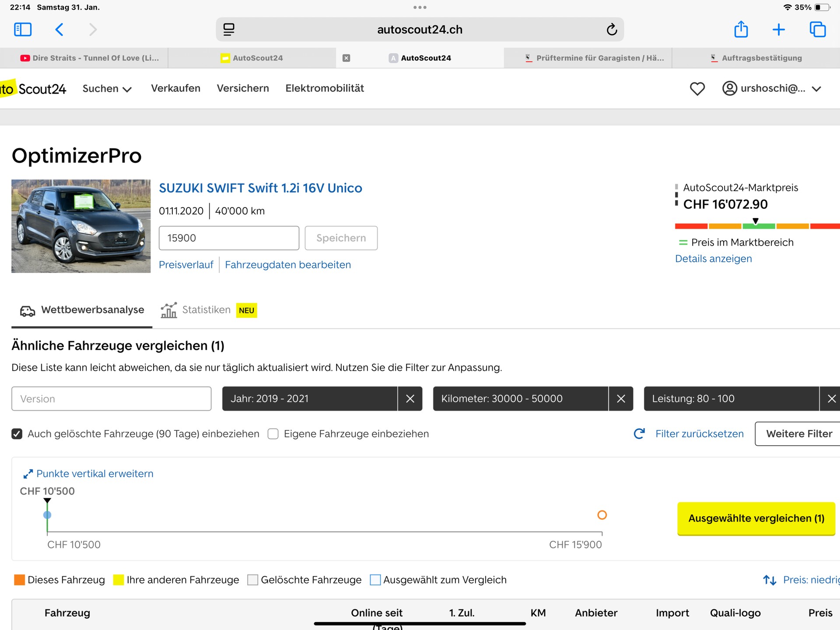The width and height of the screenshot is (840, 630).
Task: Enable 'Eigene Fahrzeuge einbeziehen' checkbox
Action: (x=273, y=434)
